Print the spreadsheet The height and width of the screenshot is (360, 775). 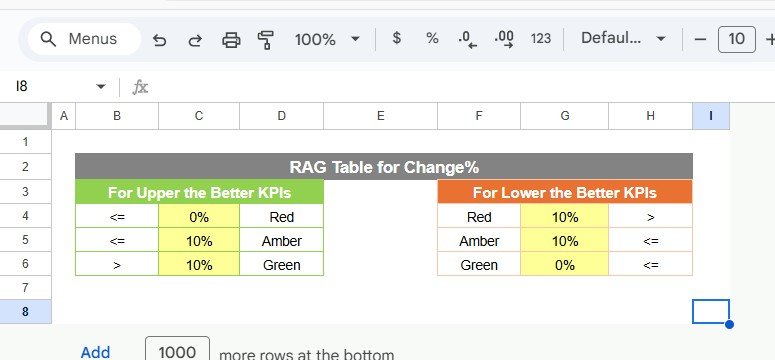point(231,40)
